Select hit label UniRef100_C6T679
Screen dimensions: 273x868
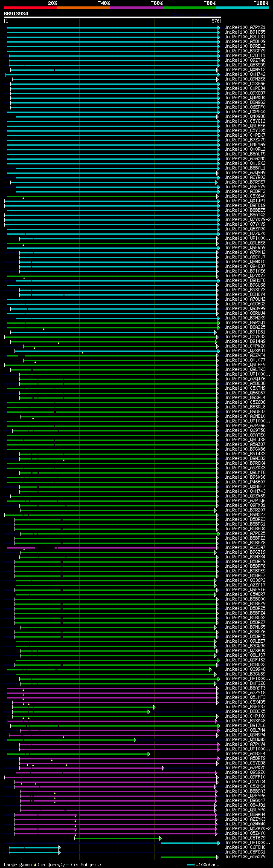click(245, 838)
